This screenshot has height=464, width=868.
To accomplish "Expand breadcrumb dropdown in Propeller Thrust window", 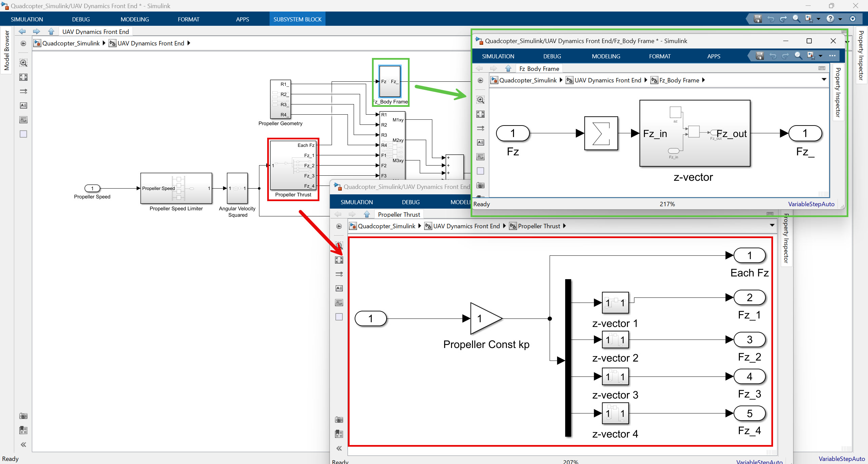I will pyautogui.click(x=772, y=225).
